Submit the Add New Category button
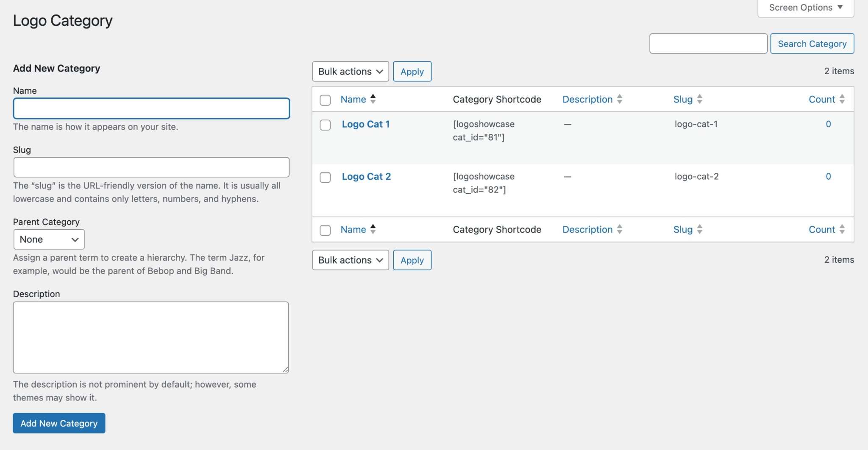868x450 pixels. click(59, 423)
